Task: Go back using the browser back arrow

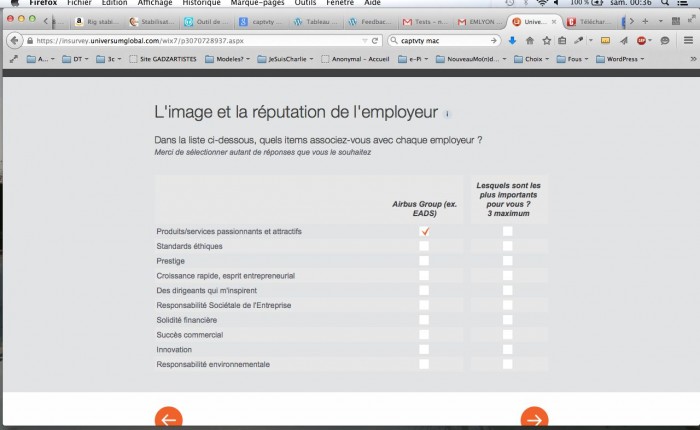Action: [14, 41]
